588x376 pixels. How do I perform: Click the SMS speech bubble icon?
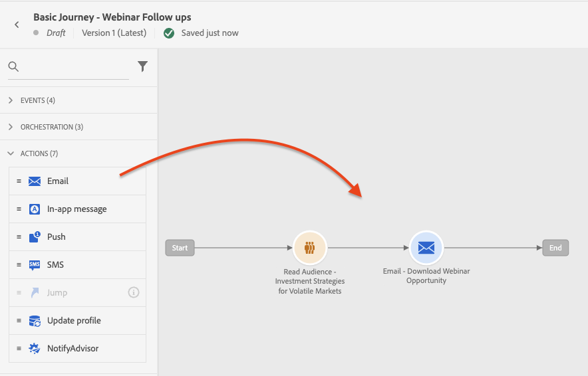pyautogui.click(x=35, y=265)
